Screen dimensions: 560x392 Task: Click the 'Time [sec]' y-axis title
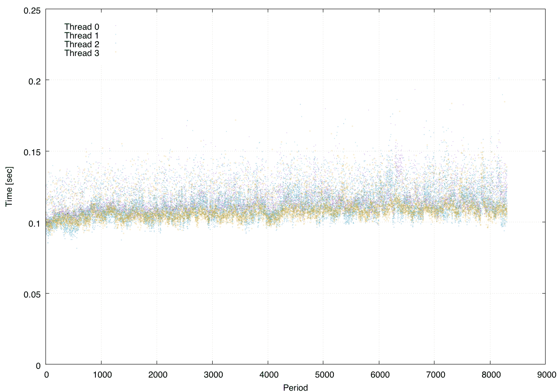9,187
